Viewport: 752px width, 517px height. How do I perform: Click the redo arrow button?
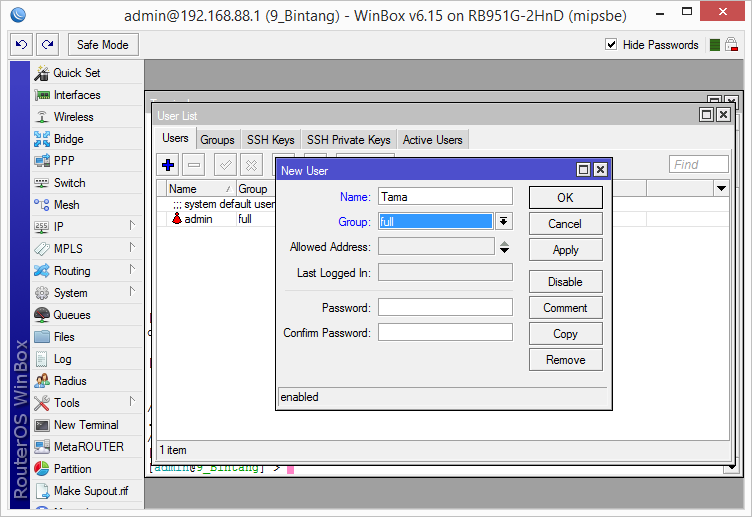[x=47, y=45]
